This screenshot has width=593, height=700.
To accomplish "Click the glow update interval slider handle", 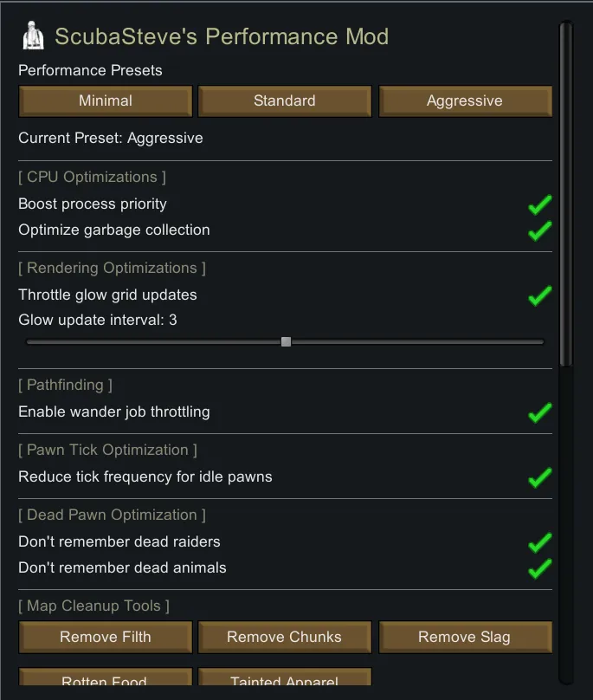I will coord(286,341).
